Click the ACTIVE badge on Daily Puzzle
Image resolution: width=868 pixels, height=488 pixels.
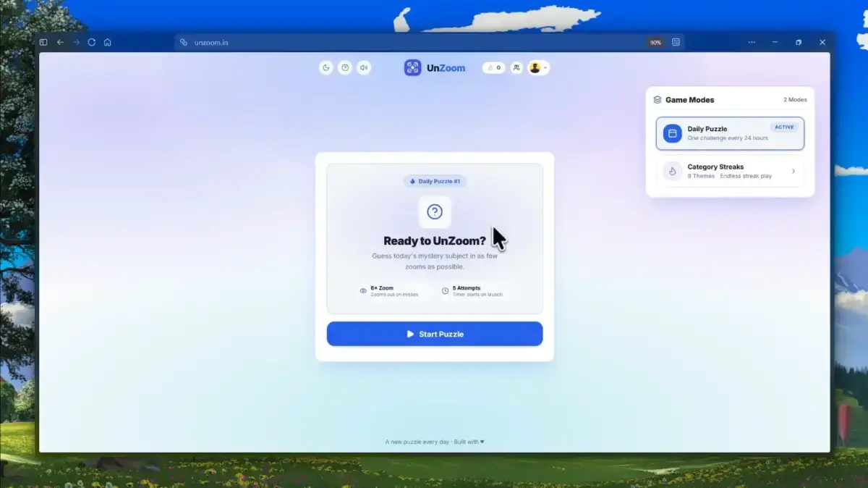pyautogui.click(x=784, y=127)
